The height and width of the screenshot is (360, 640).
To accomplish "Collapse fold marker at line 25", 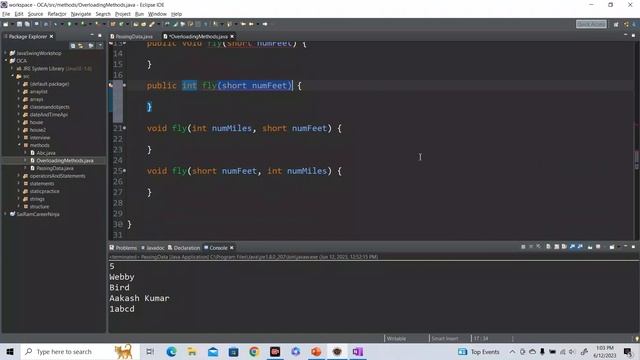I will [124, 171].
